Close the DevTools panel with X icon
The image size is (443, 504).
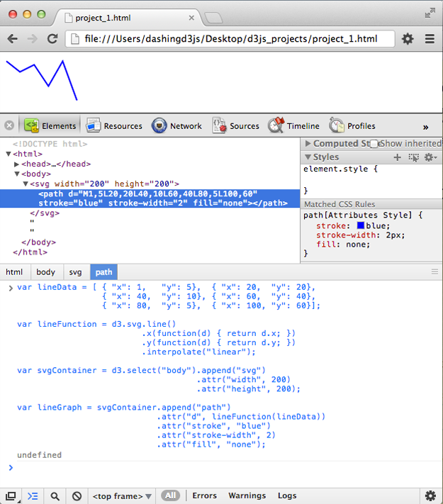point(9,125)
